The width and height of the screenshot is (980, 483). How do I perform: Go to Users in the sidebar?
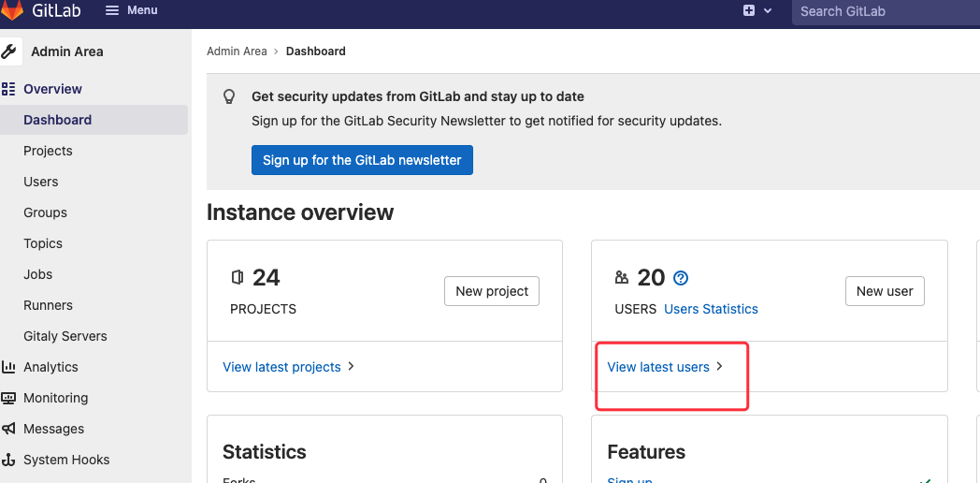[x=41, y=182]
